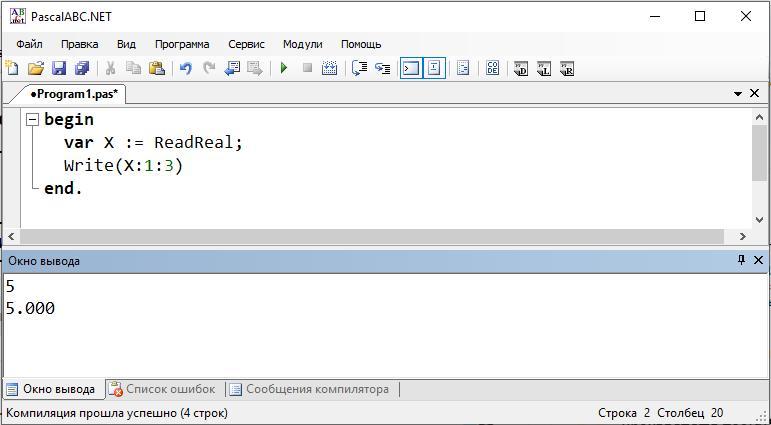
Task: Click the Столбец 20 status bar entry
Action: pos(690,413)
